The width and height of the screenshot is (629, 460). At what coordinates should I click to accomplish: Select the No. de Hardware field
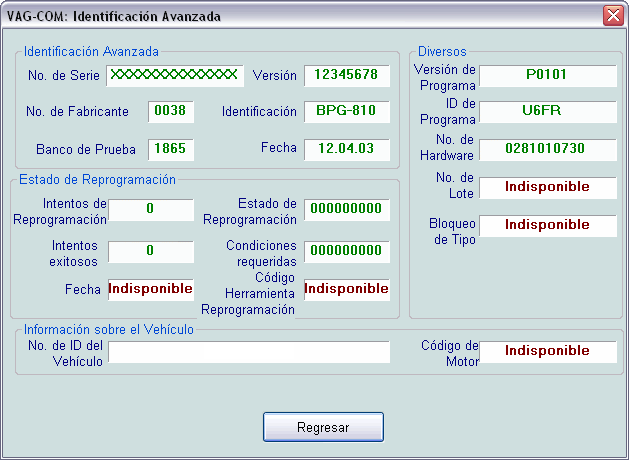547,149
